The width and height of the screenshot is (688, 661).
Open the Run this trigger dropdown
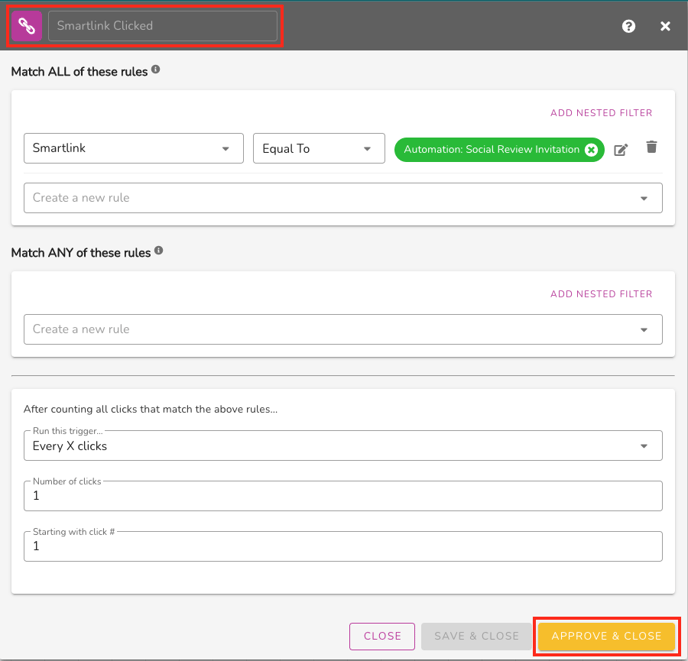point(342,446)
